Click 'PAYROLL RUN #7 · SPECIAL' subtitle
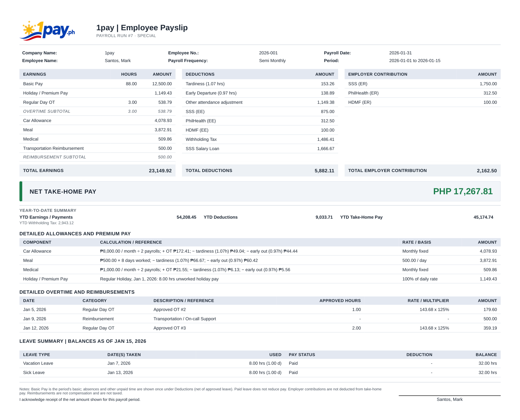 (126, 36)
